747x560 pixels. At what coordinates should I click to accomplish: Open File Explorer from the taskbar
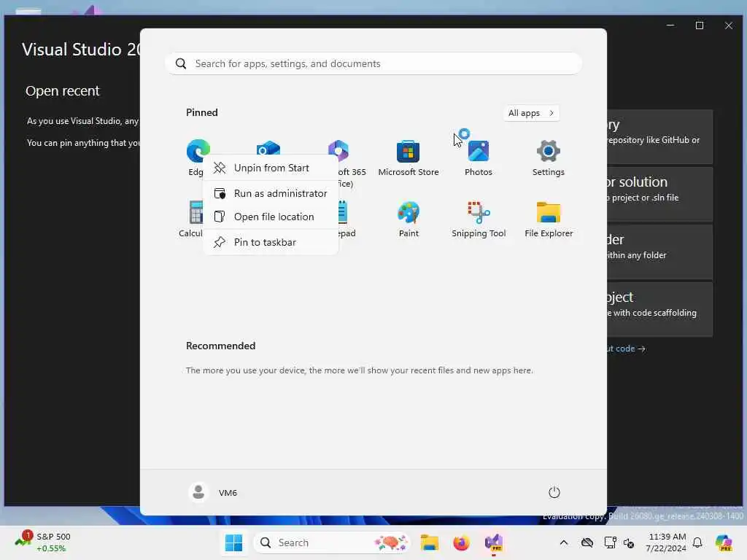[429, 542]
